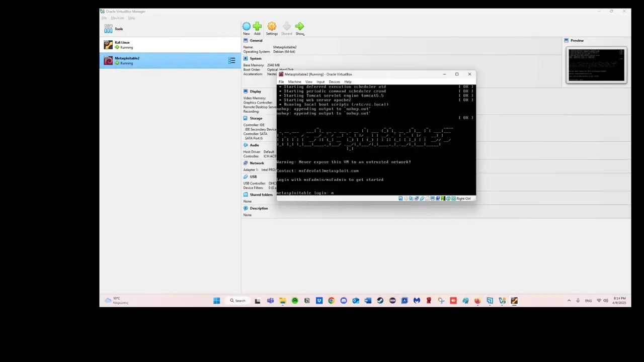Screen dimensions: 644x362
Task: Click the Metasploitable2 preview thumbnail
Action: pyautogui.click(x=596, y=65)
